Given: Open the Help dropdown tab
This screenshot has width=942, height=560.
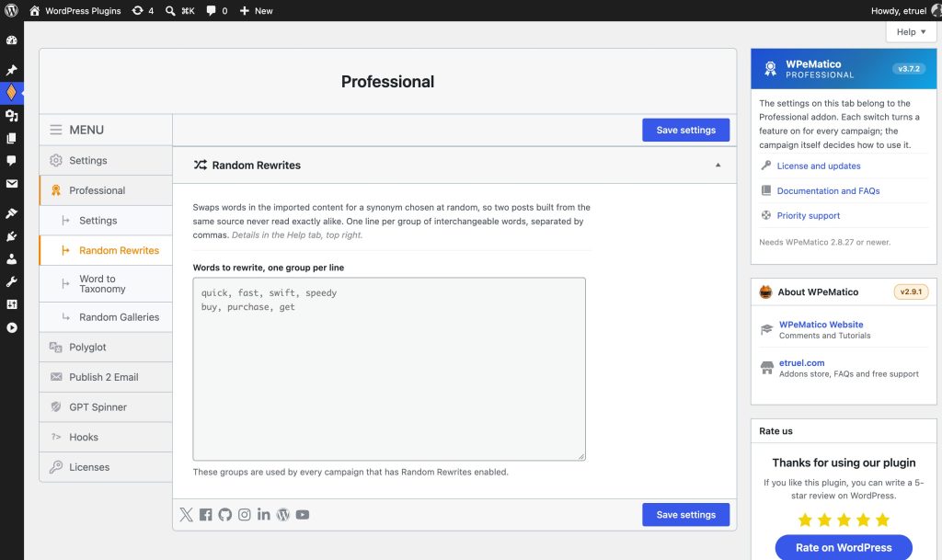Looking at the screenshot, I should pos(911,32).
